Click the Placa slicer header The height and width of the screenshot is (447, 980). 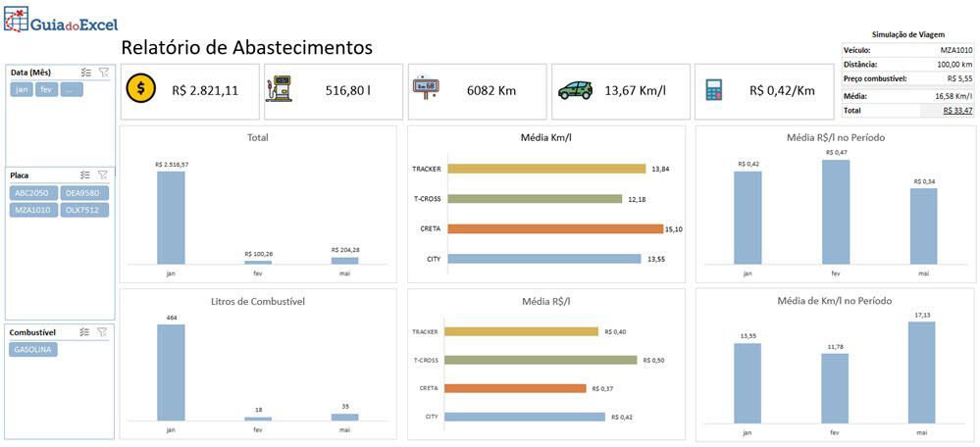pyautogui.click(x=20, y=175)
